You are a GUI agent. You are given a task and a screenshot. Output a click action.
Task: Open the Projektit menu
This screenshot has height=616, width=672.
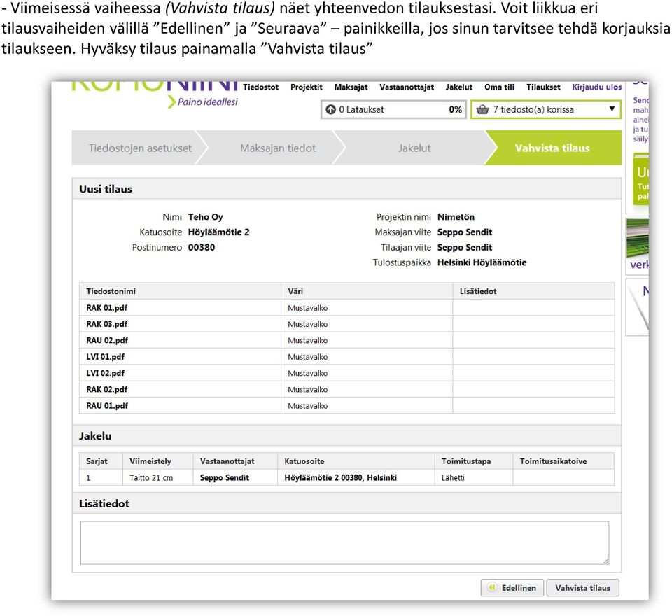pos(307,87)
